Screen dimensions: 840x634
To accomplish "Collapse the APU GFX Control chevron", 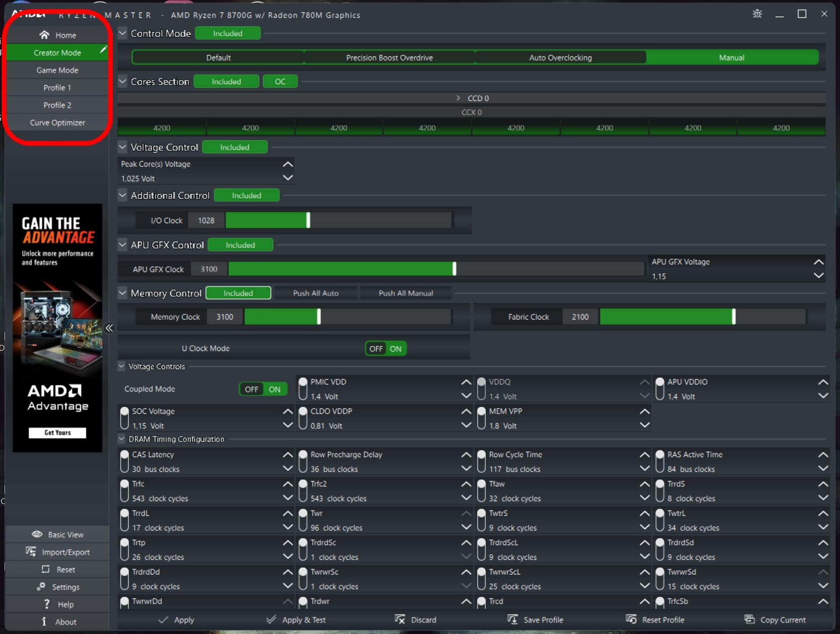I will [122, 245].
